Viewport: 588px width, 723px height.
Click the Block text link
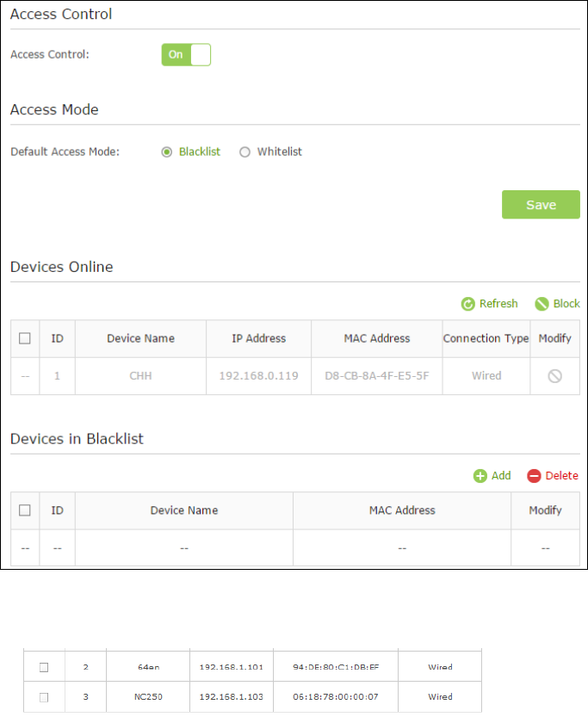(x=566, y=304)
